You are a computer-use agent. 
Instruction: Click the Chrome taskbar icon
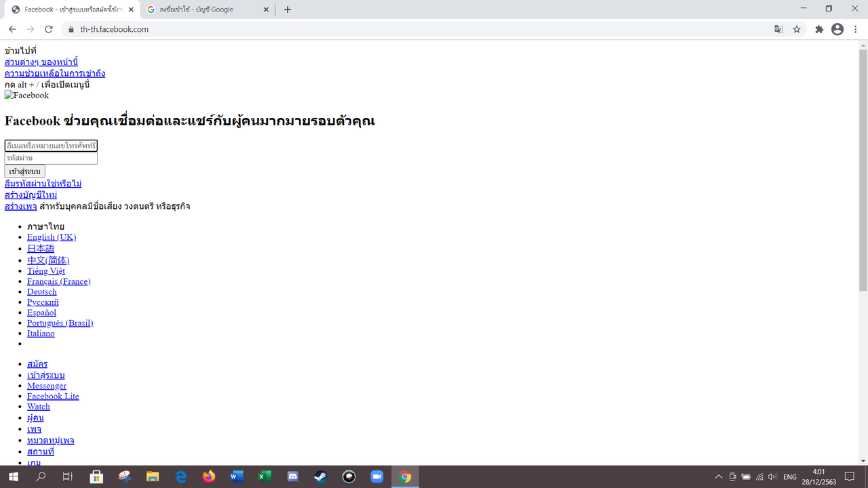click(x=405, y=476)
